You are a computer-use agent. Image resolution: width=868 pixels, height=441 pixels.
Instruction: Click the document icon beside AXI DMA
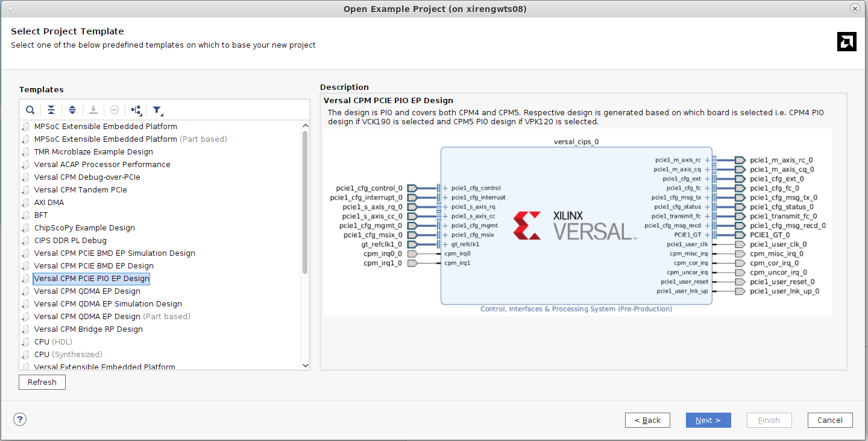(25, 202)
